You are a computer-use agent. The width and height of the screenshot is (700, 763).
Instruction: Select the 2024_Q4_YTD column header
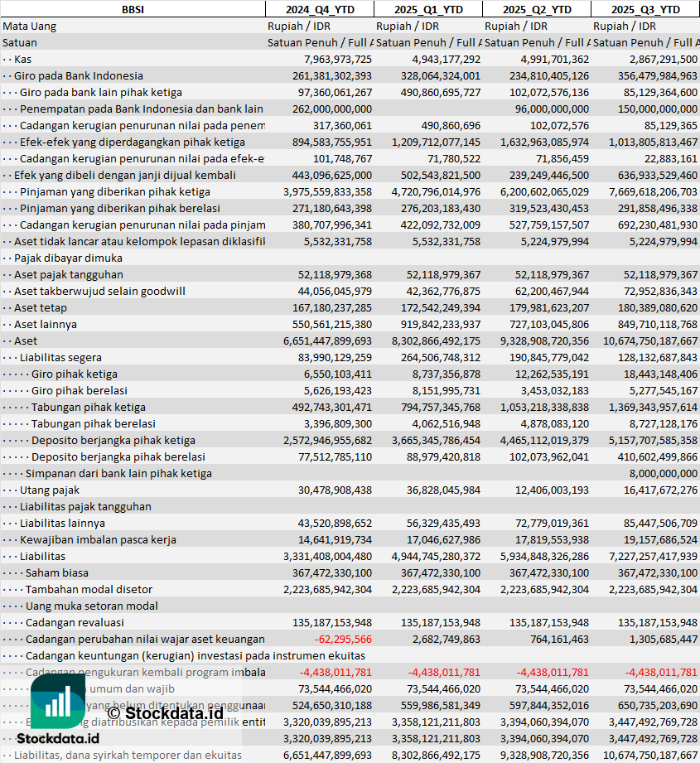(320, 9)
